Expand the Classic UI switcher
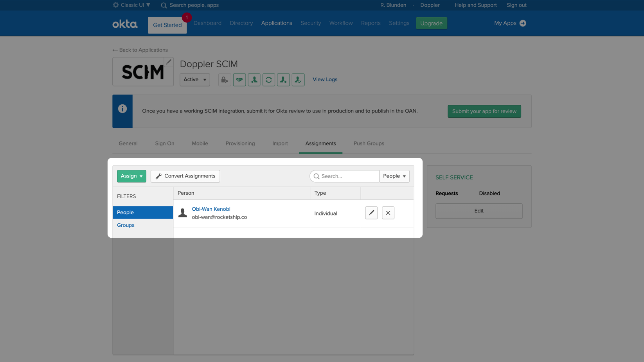The image size is (644, 362). coord(131,5)
